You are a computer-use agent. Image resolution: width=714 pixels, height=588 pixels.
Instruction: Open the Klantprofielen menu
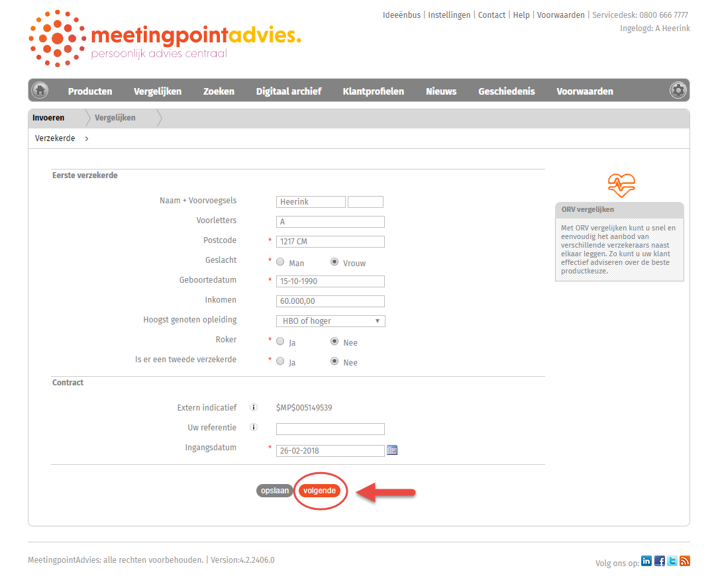[374, 91]
